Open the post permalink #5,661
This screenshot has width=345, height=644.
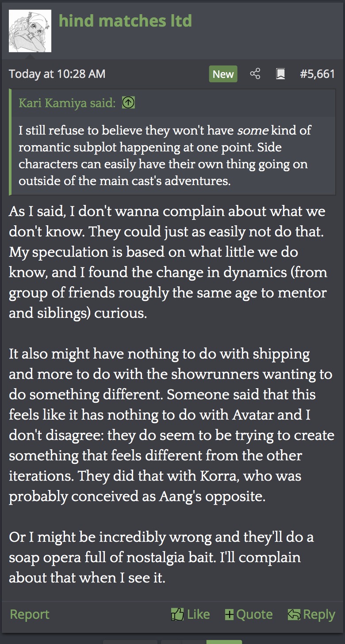click(317, 74)
